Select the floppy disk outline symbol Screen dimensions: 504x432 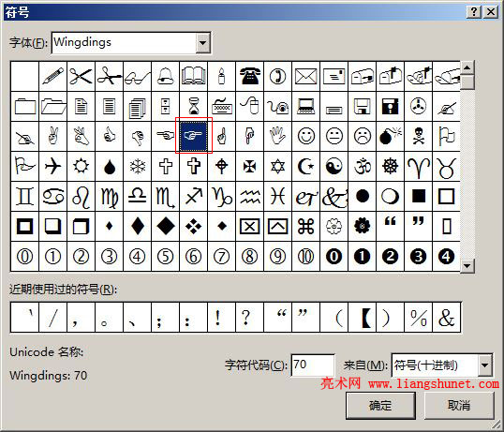tap(363, 107)
